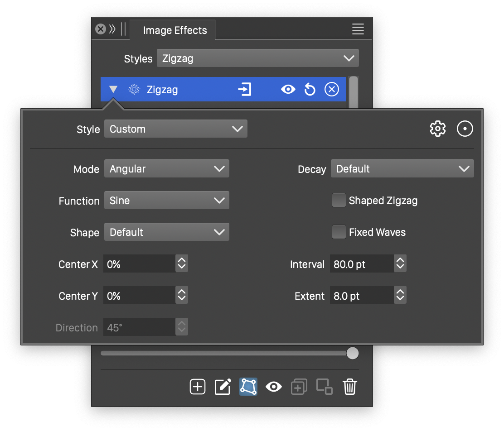This screenshot has height=431, width=504.
Task: Toggle the shape editing icon in the bottom toolbar
Action: click(248, 387)
